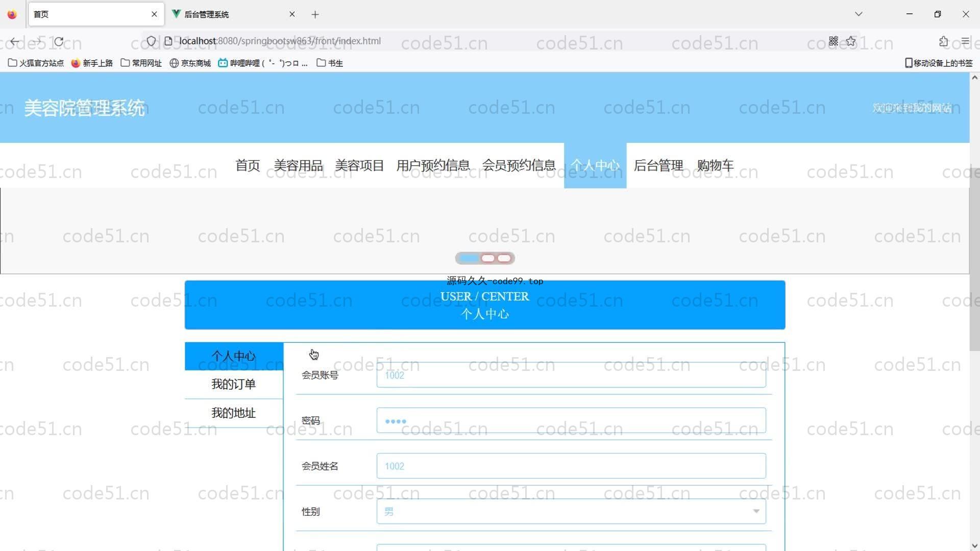Open the Firefox hamburger menu

[x=965, y=41]
